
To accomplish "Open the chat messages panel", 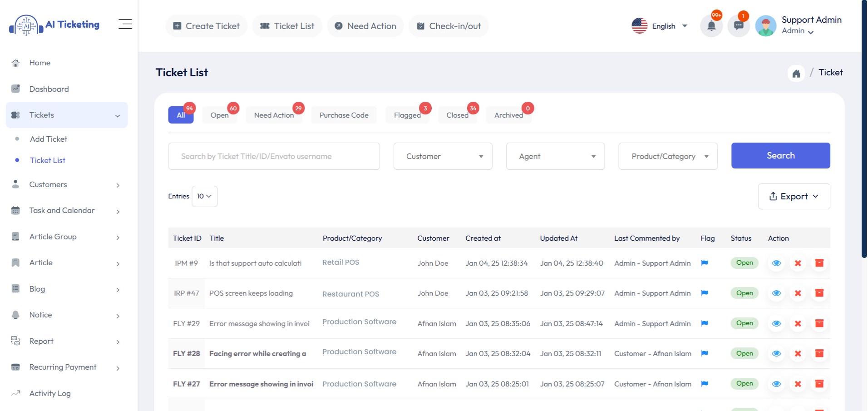I will [x=738, y=26].
